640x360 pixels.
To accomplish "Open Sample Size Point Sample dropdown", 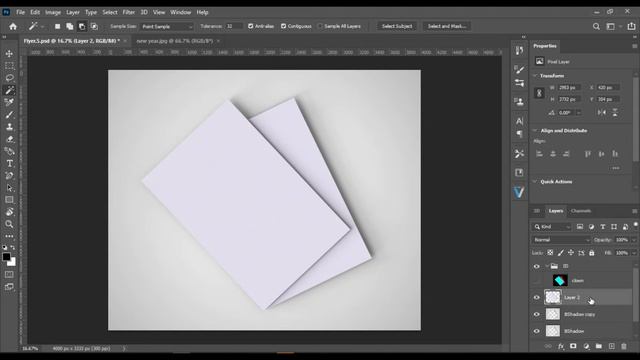I will 167,27.
